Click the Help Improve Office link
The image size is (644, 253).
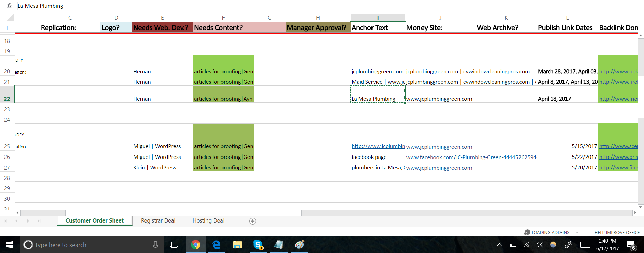[617, 232]
